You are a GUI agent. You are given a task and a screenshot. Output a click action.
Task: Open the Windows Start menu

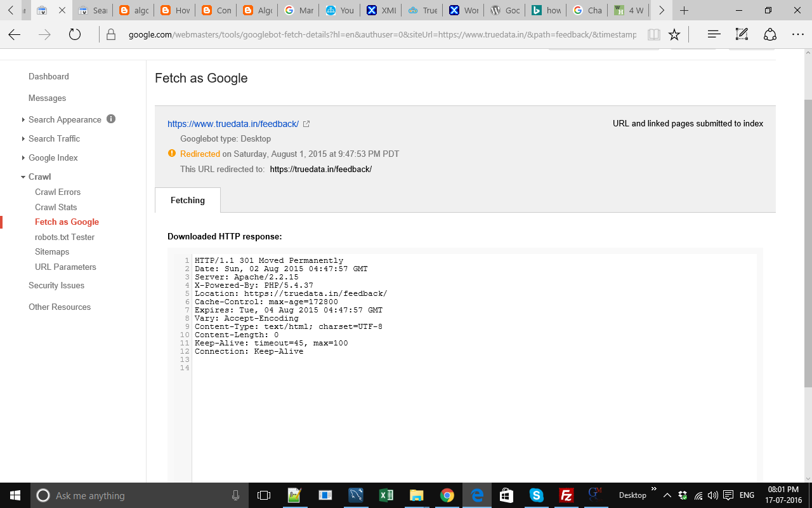click(15, 495)
